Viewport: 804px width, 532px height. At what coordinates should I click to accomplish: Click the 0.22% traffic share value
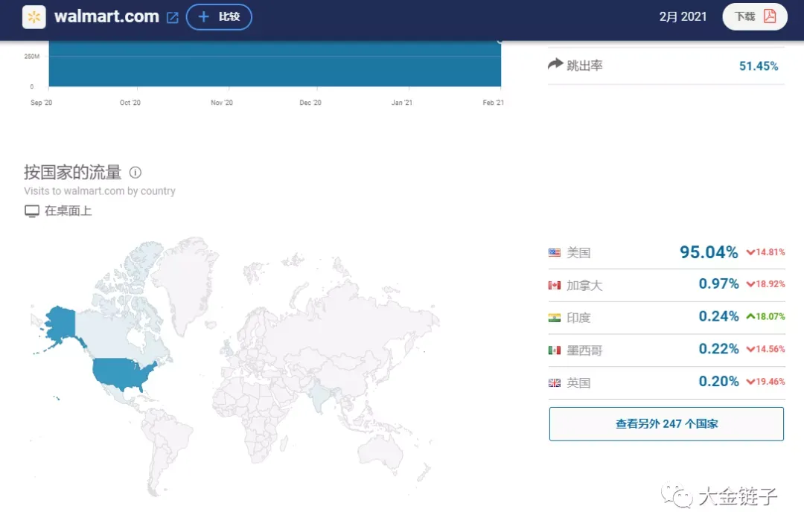718,349
